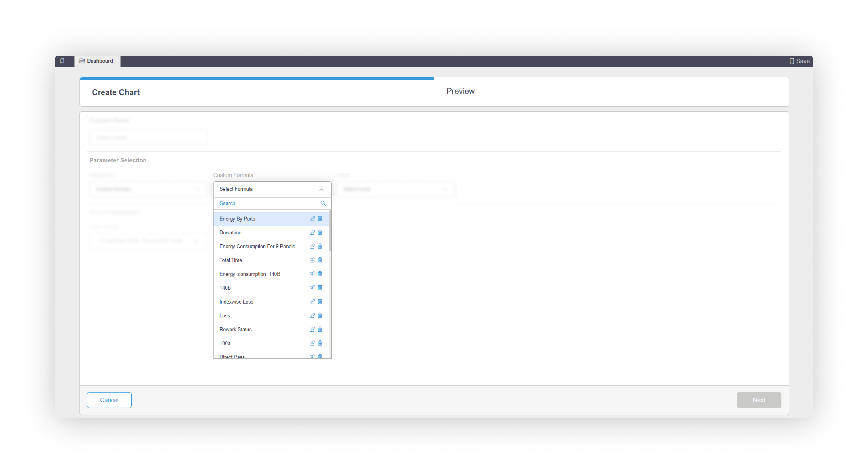Image resolution: width=868 pixels, height=474 pixels.
Task: Focus the formula Search field
Action: (272, 203)
